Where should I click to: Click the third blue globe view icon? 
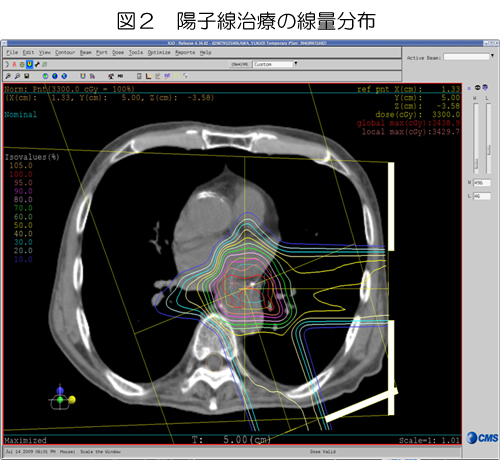[64, 76]
